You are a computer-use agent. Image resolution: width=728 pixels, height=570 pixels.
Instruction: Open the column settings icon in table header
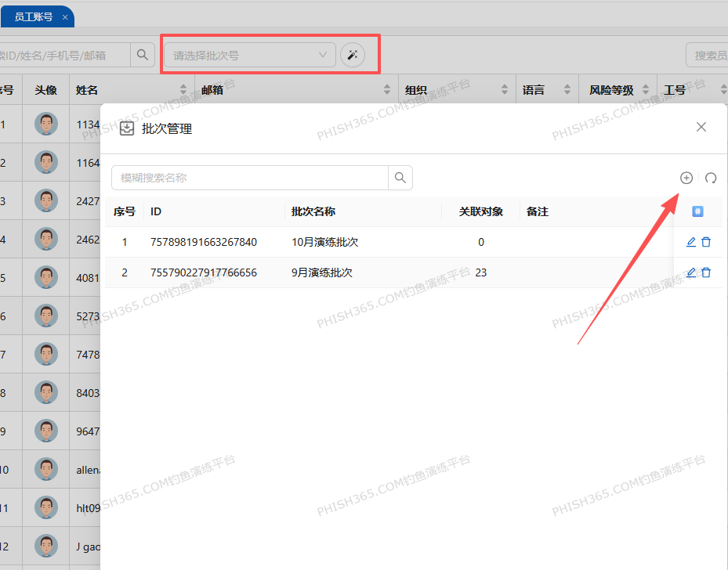click(697, 211)
